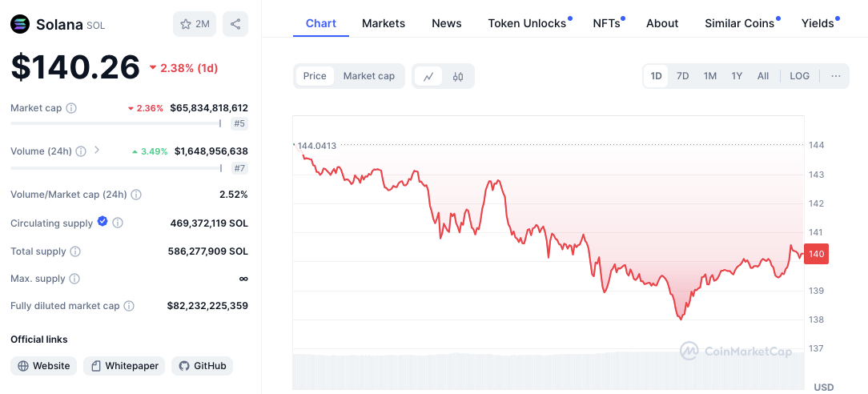Select the 1Y time range
Screen dimensions: 868x394
737,76
